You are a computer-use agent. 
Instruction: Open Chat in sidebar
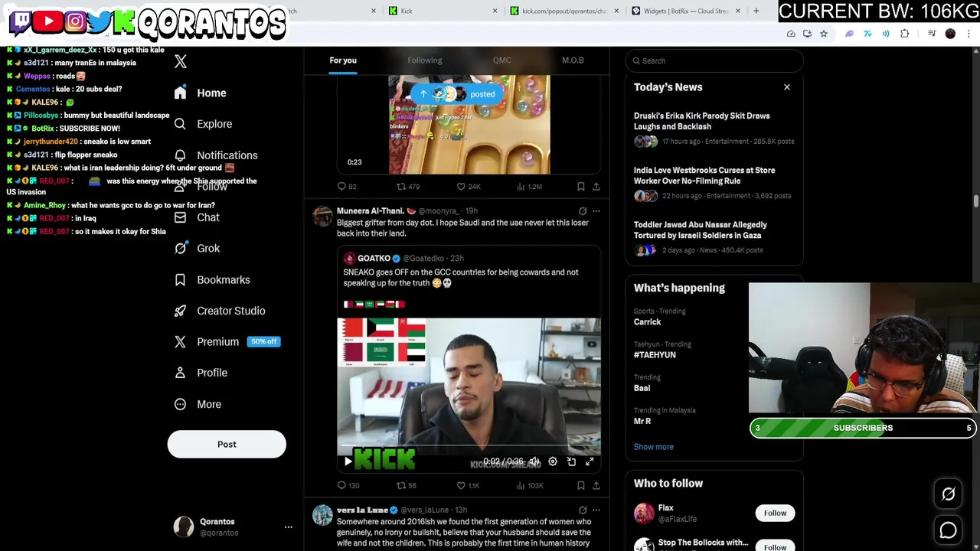tap(196, 217)
